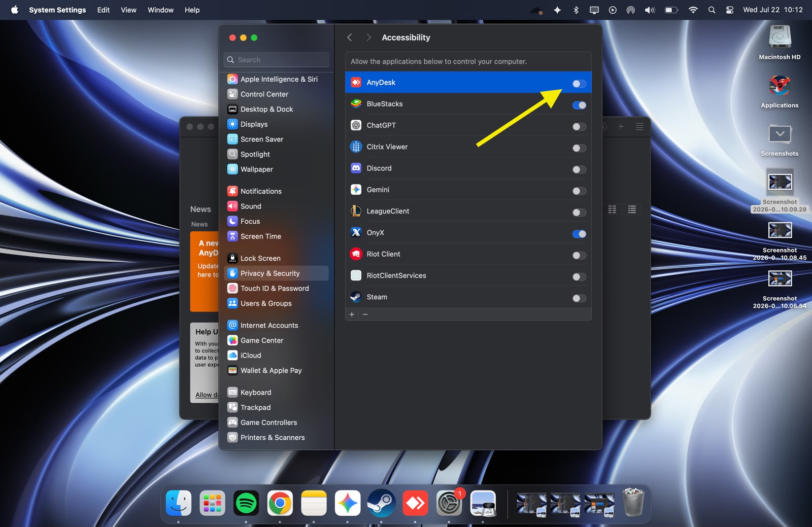
Task: Open the Screenshots folder on desktop
Action: coord(780,139)
